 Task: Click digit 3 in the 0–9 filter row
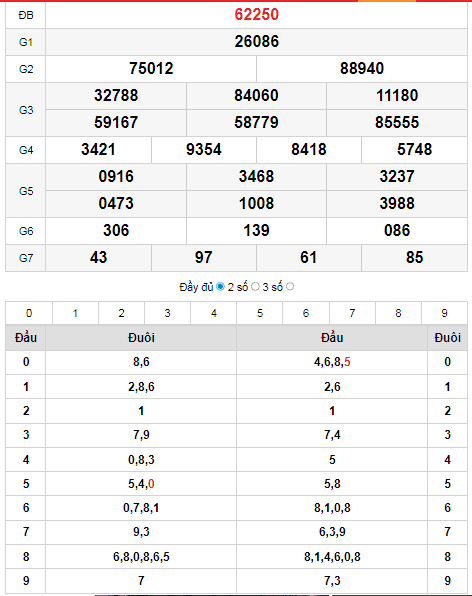[x=167, y=313]
